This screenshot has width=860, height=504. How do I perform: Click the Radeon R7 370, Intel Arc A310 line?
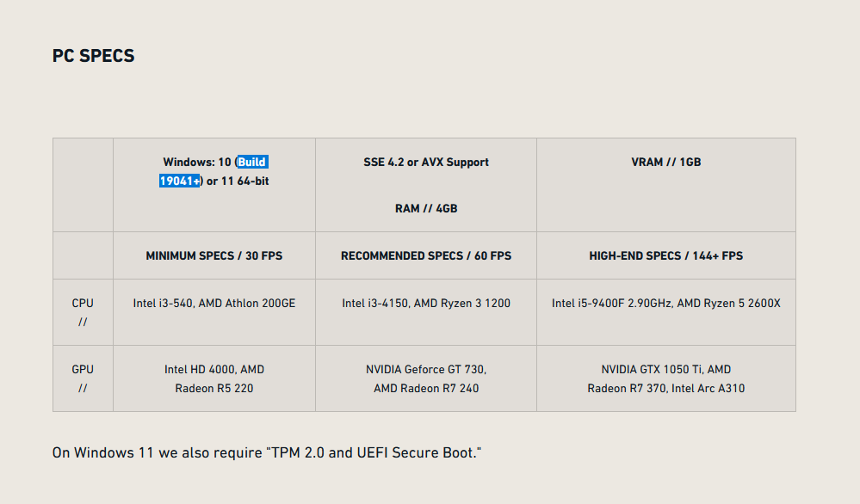[x=665, y=388]
